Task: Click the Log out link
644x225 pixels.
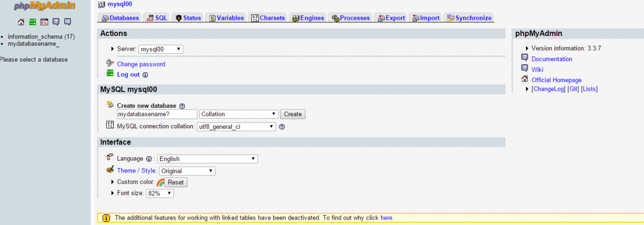Action: tap(128, 75)
